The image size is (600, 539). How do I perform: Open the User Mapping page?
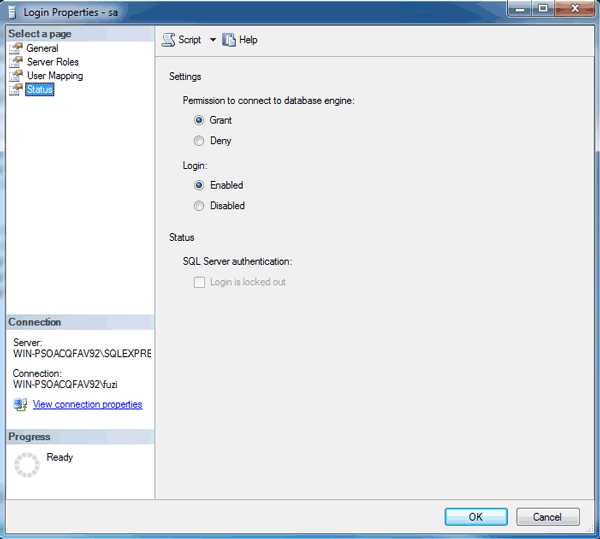point(55,76)
